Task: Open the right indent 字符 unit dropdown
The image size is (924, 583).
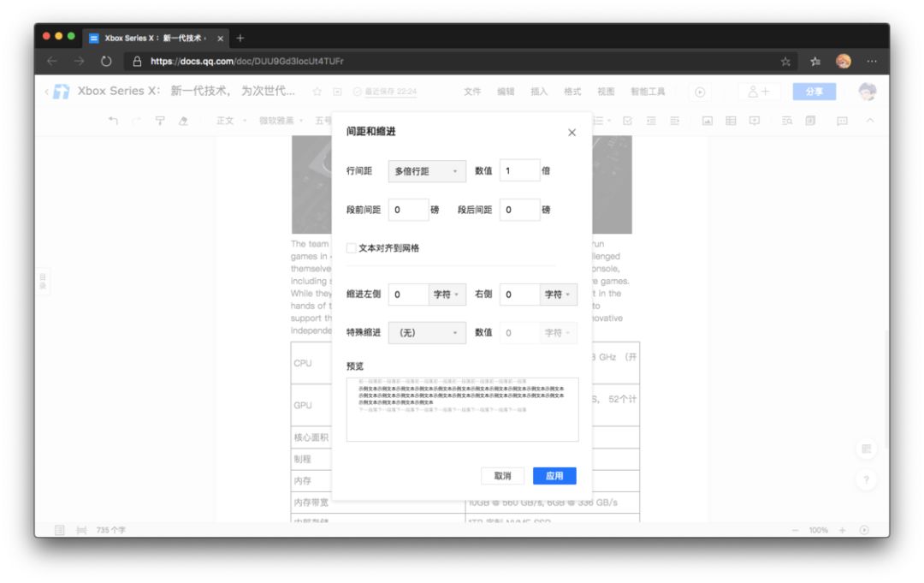Action: coord(558,294)
